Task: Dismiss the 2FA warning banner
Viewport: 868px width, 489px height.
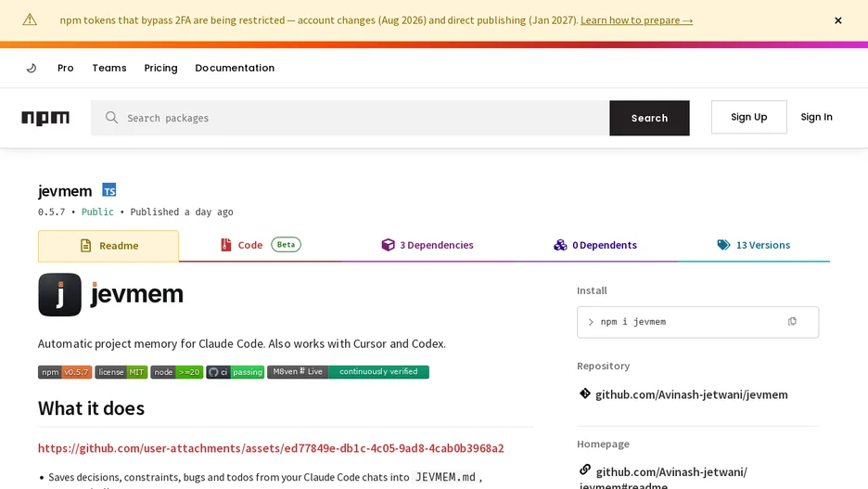Action: pos(837,20)
